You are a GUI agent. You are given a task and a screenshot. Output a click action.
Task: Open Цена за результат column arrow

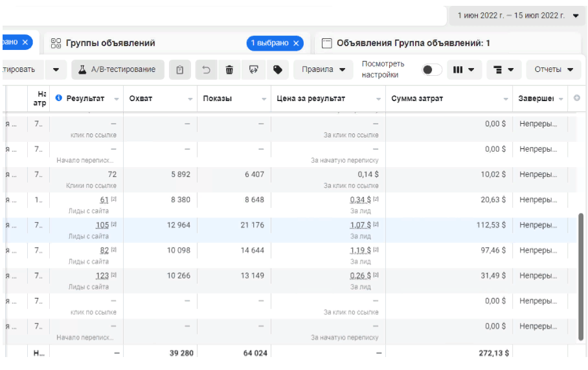point(378,99)
